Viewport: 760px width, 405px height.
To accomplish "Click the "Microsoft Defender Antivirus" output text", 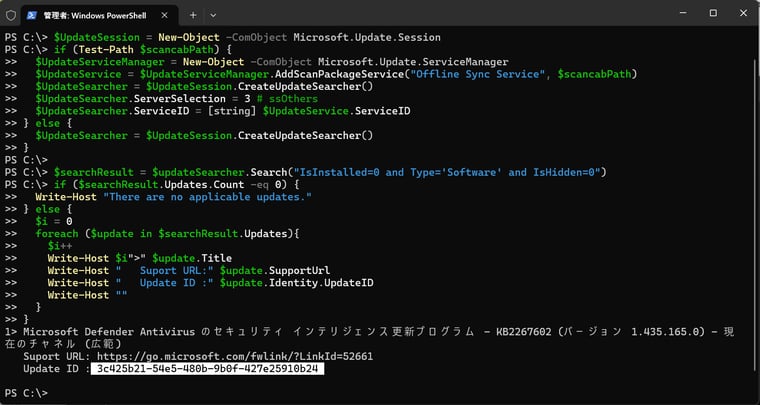I will pos(109,332).
